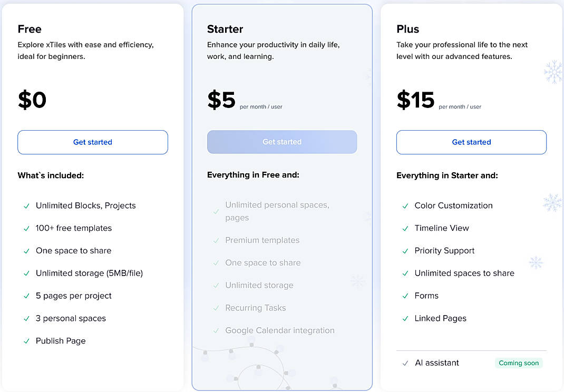Screen dimensions: 564x392
Task: Click the snowflake decoration near the Plus price
Action: [x=553, y=72]
